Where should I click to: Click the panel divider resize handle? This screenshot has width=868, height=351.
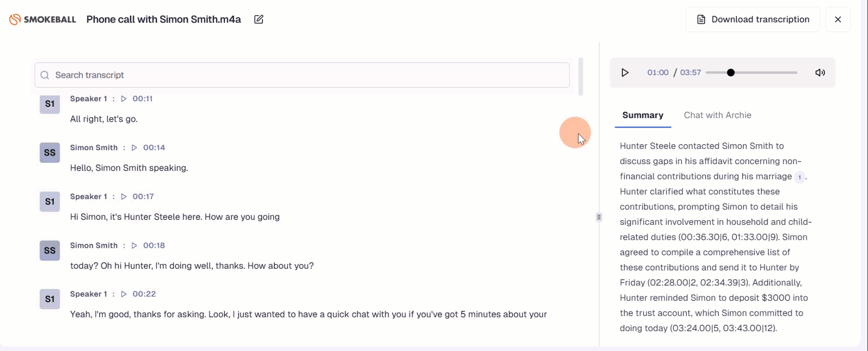pyautogui.click(x=599, y=217)
